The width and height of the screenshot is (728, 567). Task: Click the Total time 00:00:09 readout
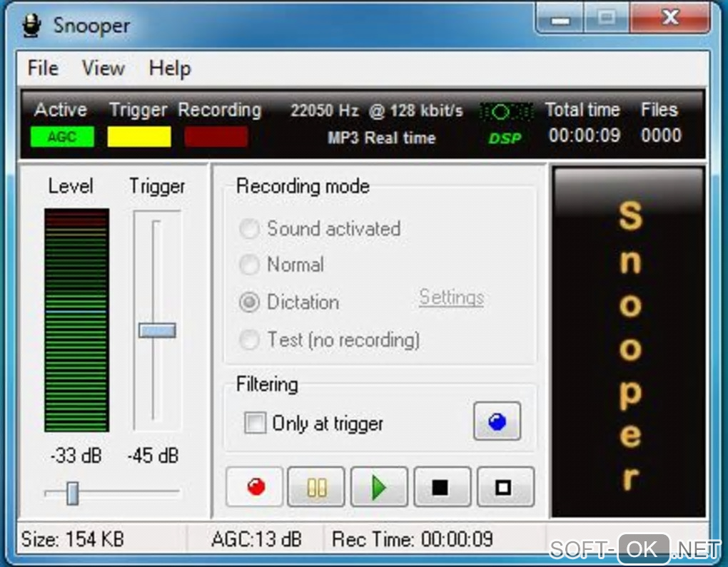pos(584,135)
